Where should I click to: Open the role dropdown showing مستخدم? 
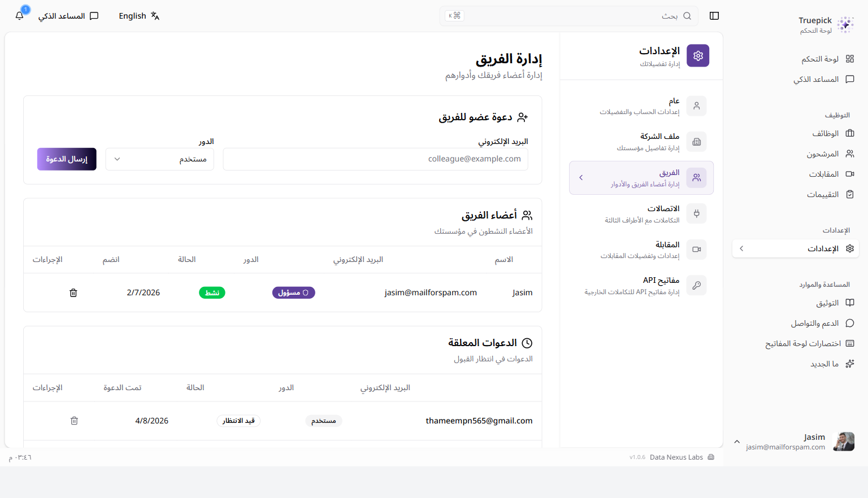click(x=160, y=159)
